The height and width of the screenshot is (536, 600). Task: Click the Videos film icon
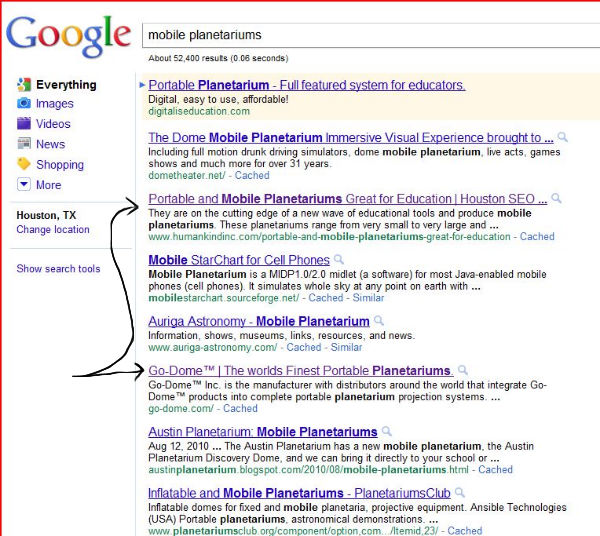click(24, 124)
